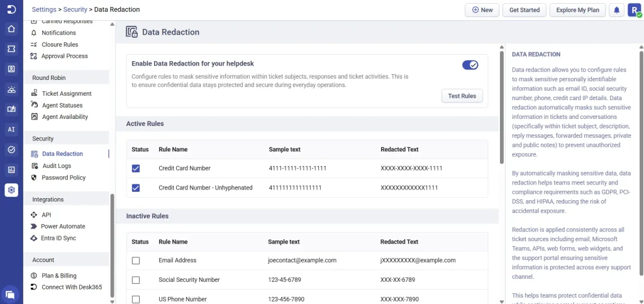Open the Contacts icon in left rail
The width and height of the screenshot is (644, 304).
pos(11,69)
